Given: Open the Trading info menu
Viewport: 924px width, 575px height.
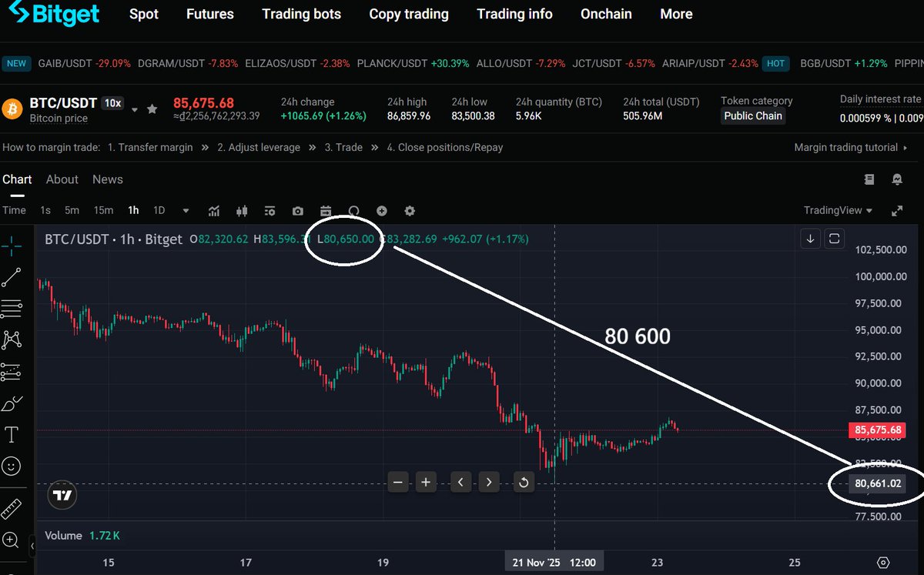Looking at the screenshot, I should [x=514, y=14].
